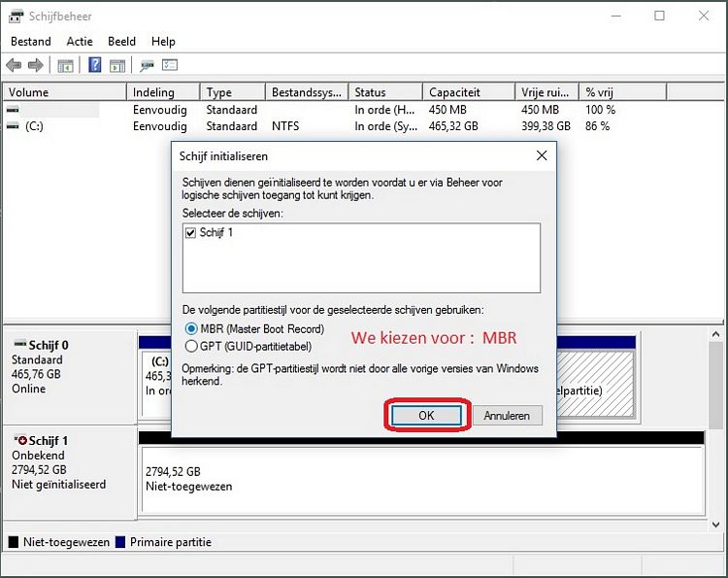The width and height of the screenshot is (728, 578).
Task: Sort by the Bestandssys... column header
Action: [x=307, y=92]
